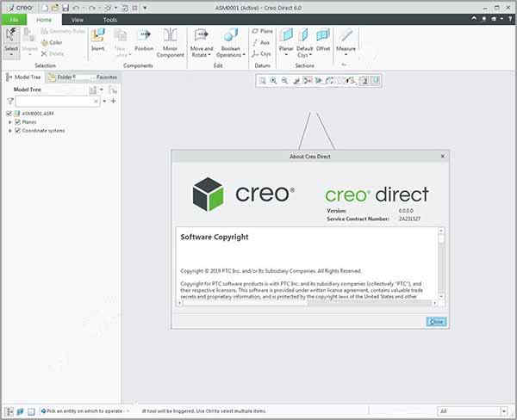Click the Delete command in Selection group

[53, 53]
